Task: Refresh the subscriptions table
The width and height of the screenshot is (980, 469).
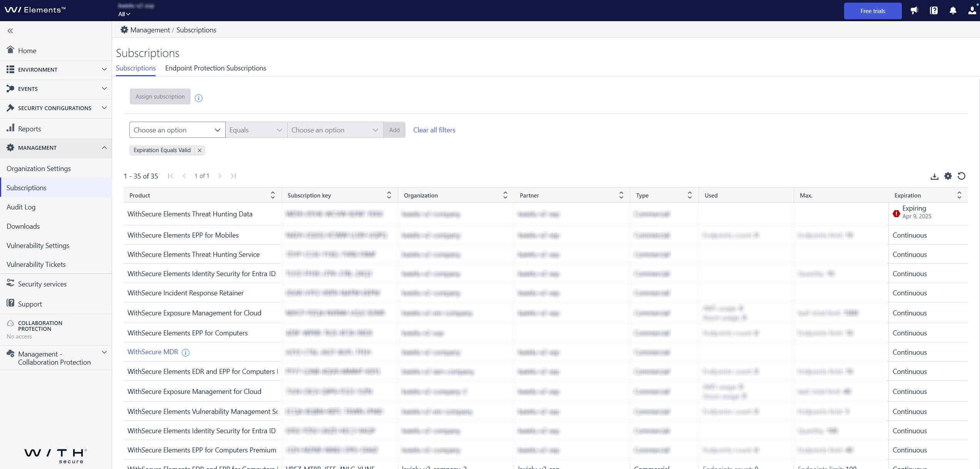Action: 962,176
